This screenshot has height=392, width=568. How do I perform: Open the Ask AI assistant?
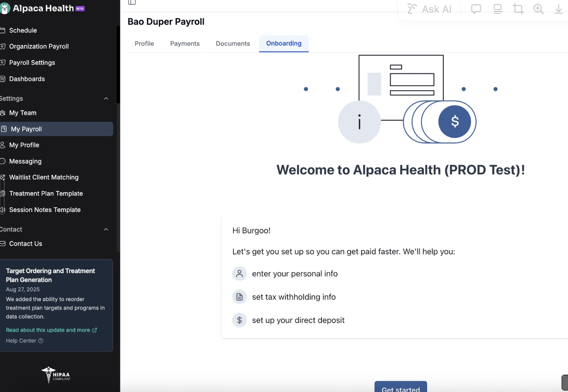pos(429,9)
